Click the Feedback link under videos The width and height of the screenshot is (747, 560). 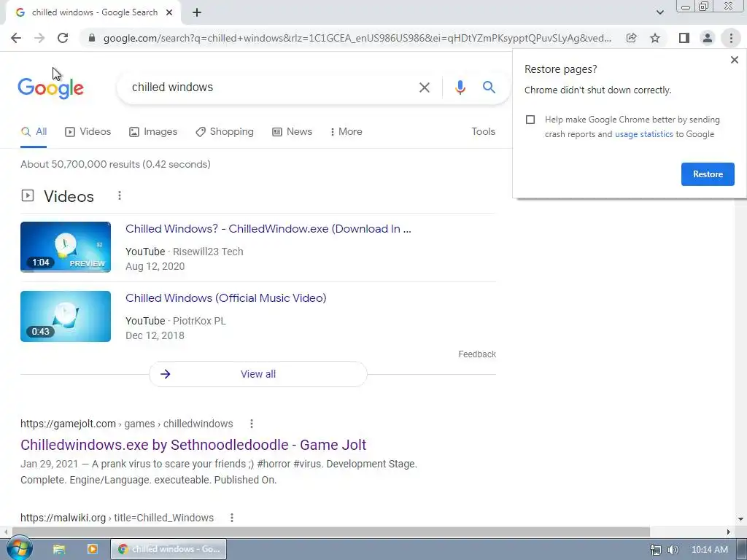[x=477, y=354]
